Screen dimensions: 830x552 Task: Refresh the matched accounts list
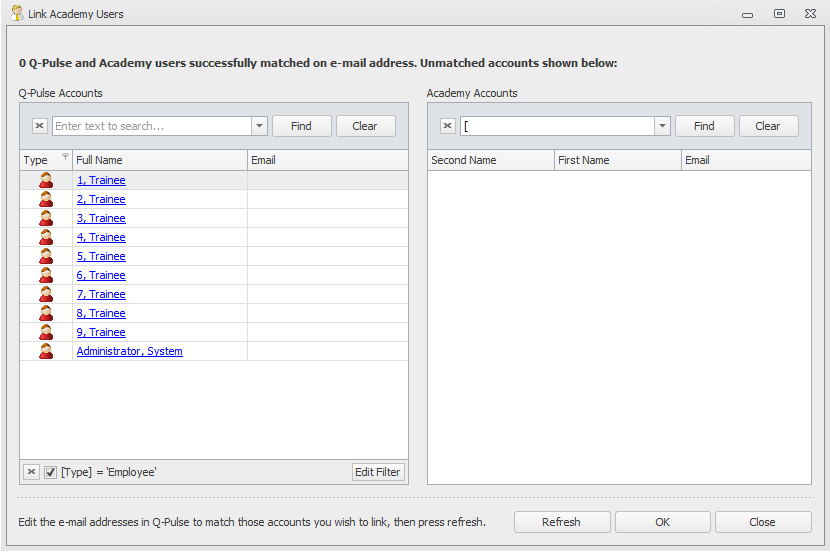pos(562,522)
